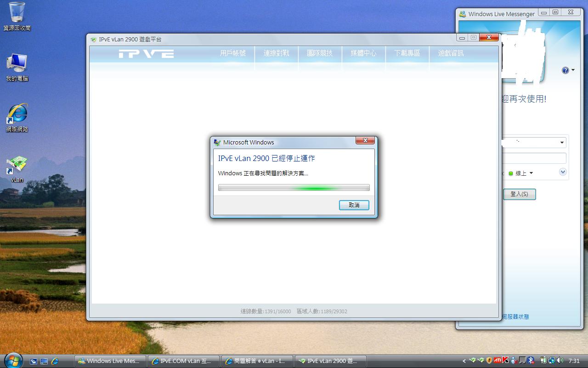Open the Windows Security shield tray icon
Screen dimensions: 588x368
(489, 361)
